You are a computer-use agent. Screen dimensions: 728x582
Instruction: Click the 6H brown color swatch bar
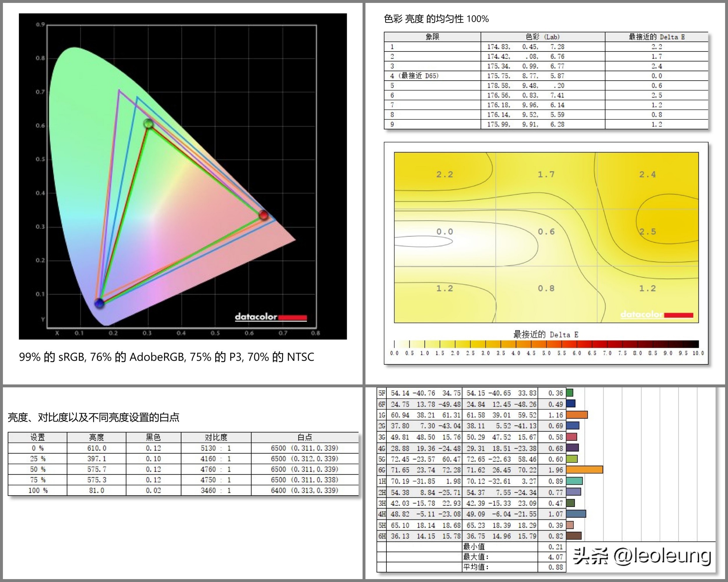[x=574, y=536]
